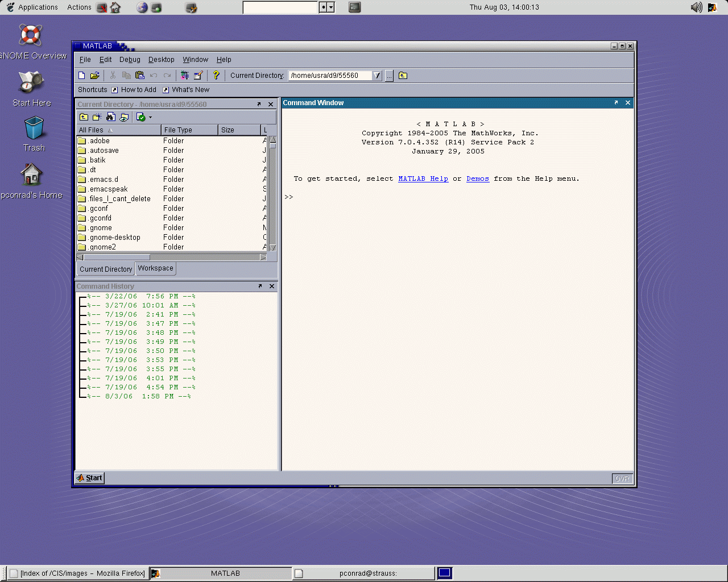Switch to pconrad@strauss terminal taskbar item
728x582 pixels.
(x=363, y=573)
